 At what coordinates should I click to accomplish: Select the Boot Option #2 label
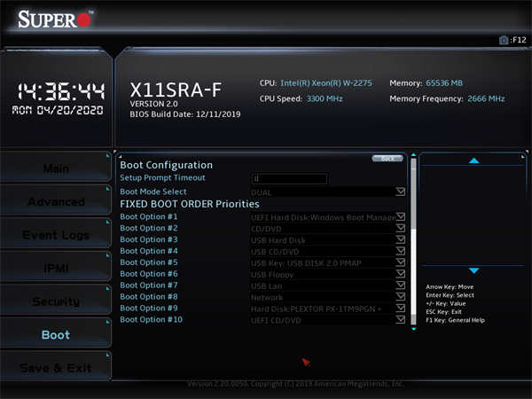coord(149,228)
